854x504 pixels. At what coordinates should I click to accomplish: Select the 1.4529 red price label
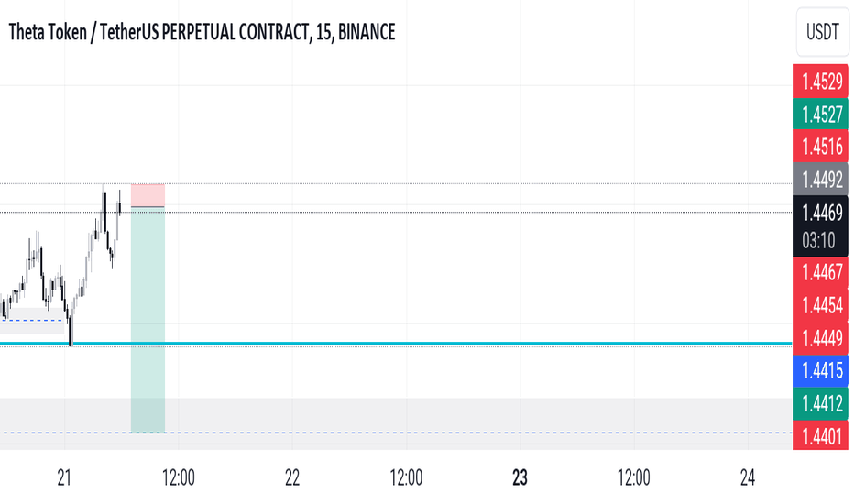(x=820, y=82)
